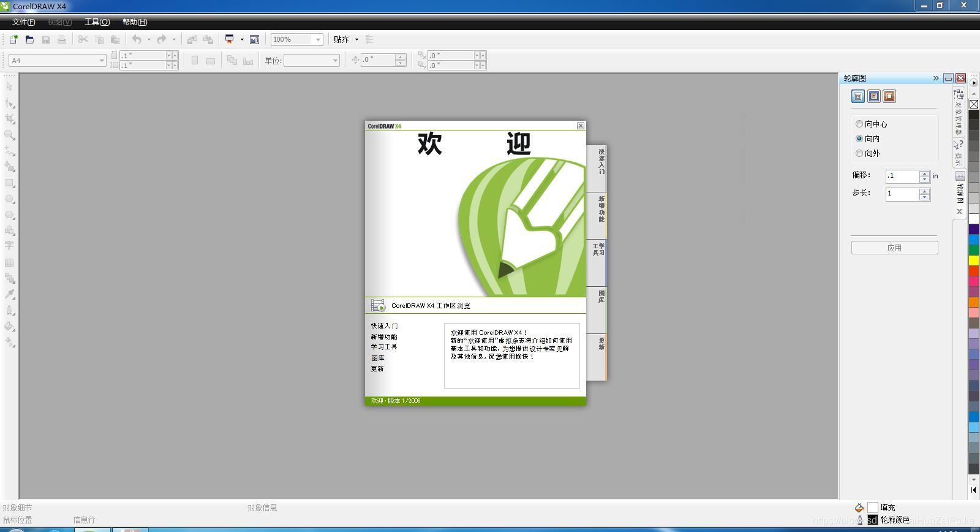Select the Shape edit tool
This screenshot has width=980, height=532.
[x=9, y=103]
